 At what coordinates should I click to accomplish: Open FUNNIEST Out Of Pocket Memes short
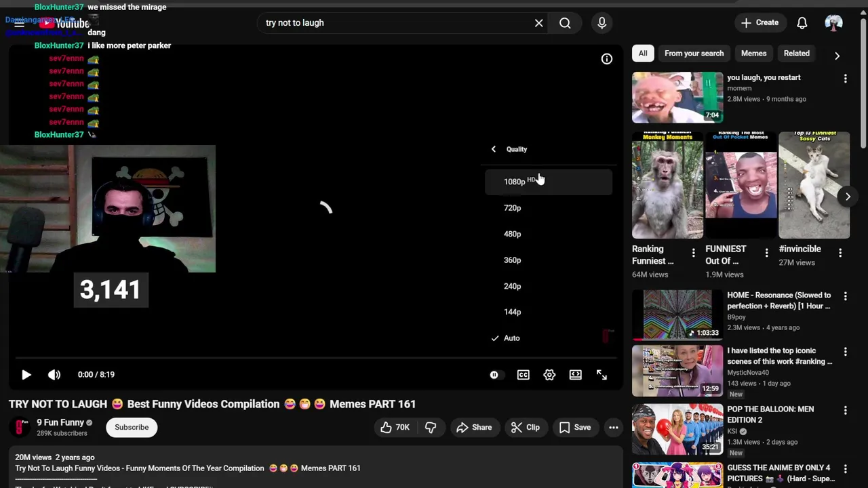741,185
